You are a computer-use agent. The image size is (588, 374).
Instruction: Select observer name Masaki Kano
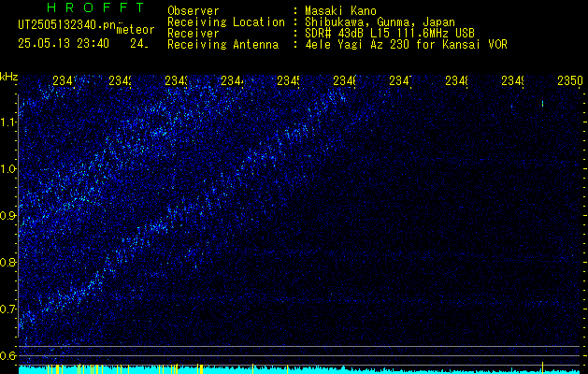coord(340,11)
